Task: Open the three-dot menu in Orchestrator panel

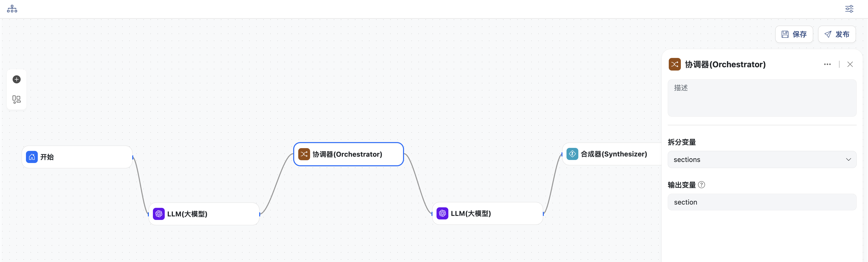Action: click(827, 64)
